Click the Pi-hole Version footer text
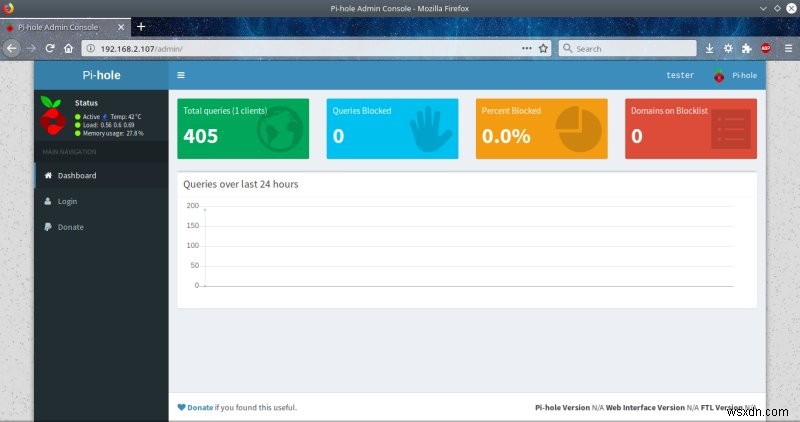The width and height of the screenshot is (800, 422). 562,407
